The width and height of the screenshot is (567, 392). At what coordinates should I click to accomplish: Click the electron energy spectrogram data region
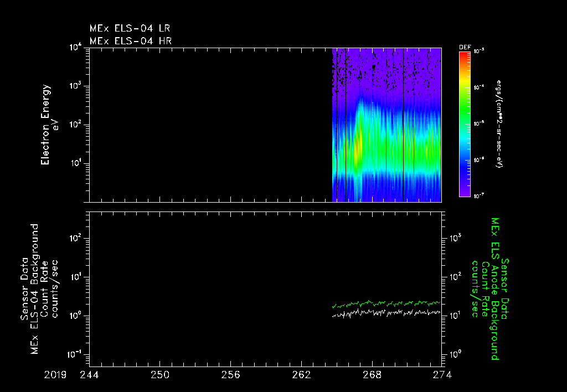(386, 125)
